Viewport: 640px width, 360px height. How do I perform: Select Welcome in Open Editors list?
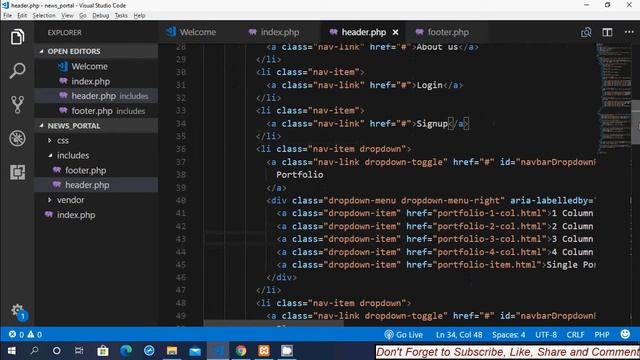96,66
